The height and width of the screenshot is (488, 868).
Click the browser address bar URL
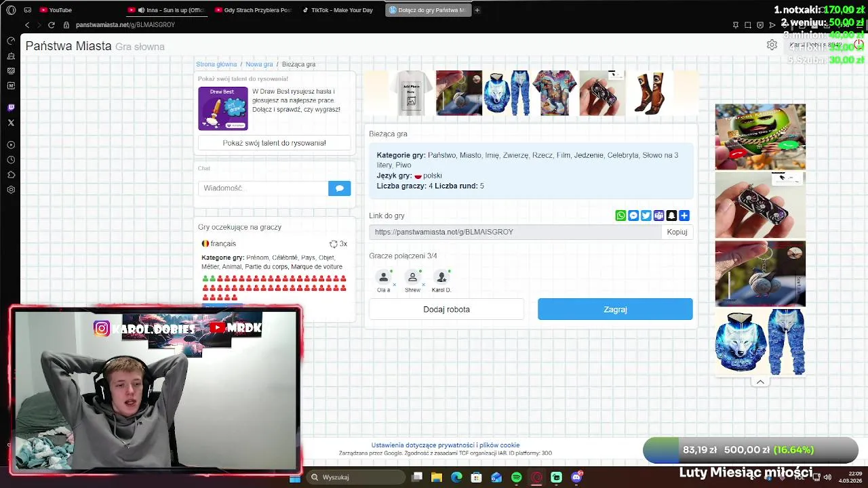(125, 25)
